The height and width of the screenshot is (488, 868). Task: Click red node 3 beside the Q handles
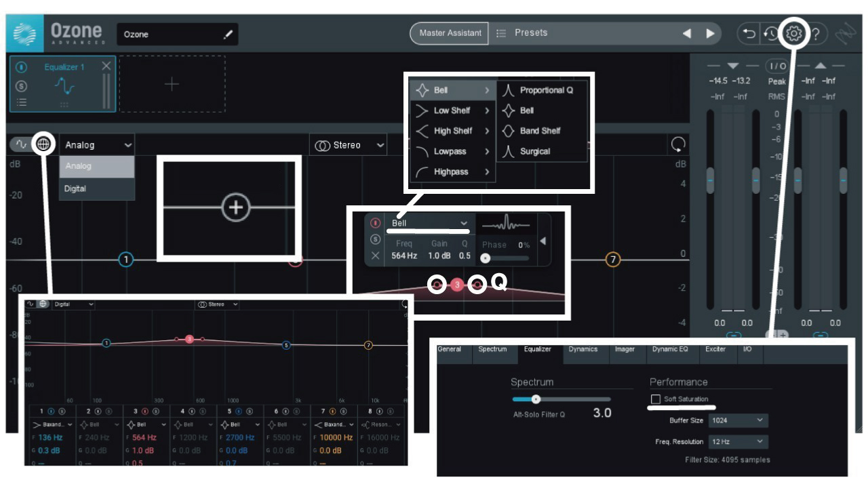tap(457, 285)
